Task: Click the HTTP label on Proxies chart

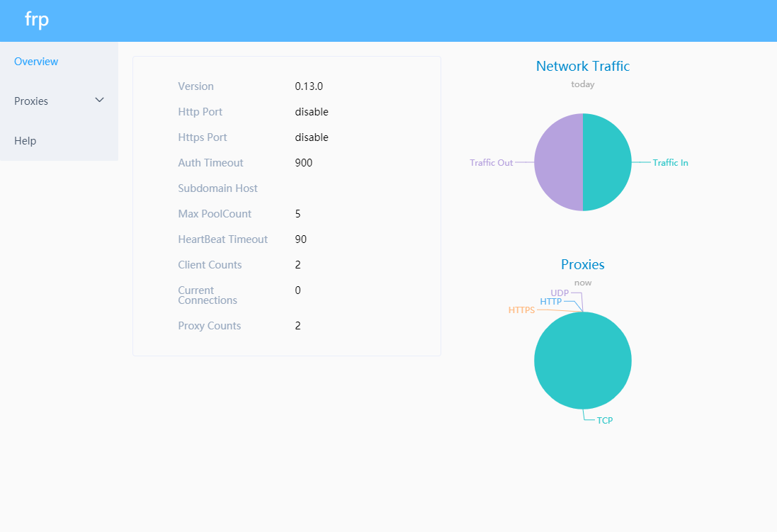Action: pyautogui.click(x=550, y=302)
